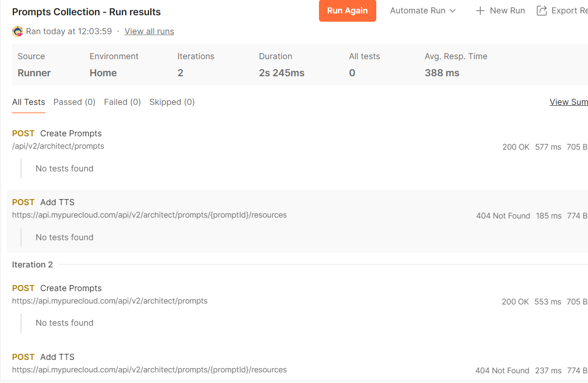Click the user avatar icon beside Ran today
588x383 pixels.
click(x=18, y=31)
